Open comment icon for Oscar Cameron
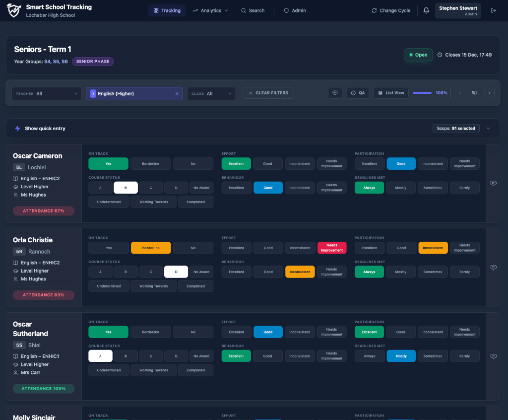The image size is (508, 420). [493, 183]
